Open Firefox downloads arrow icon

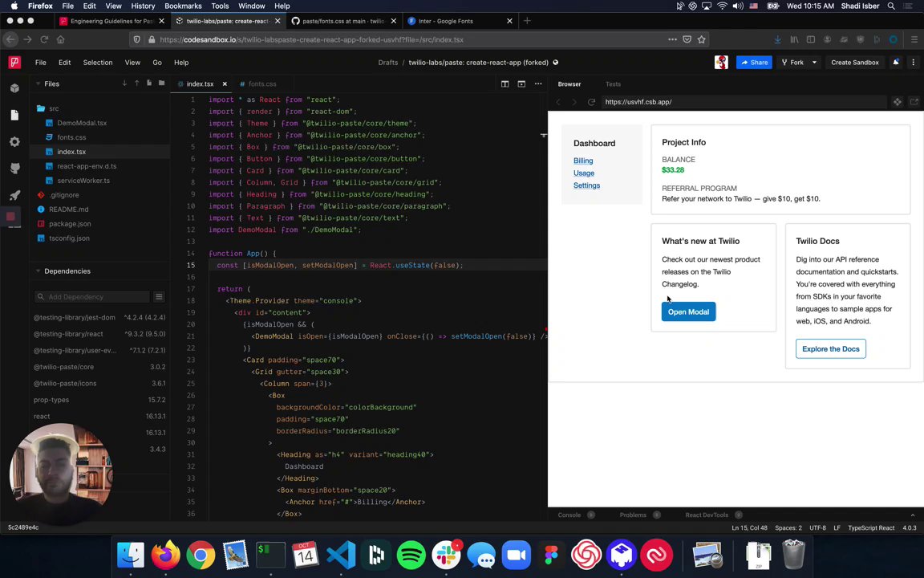click(777, 39)
